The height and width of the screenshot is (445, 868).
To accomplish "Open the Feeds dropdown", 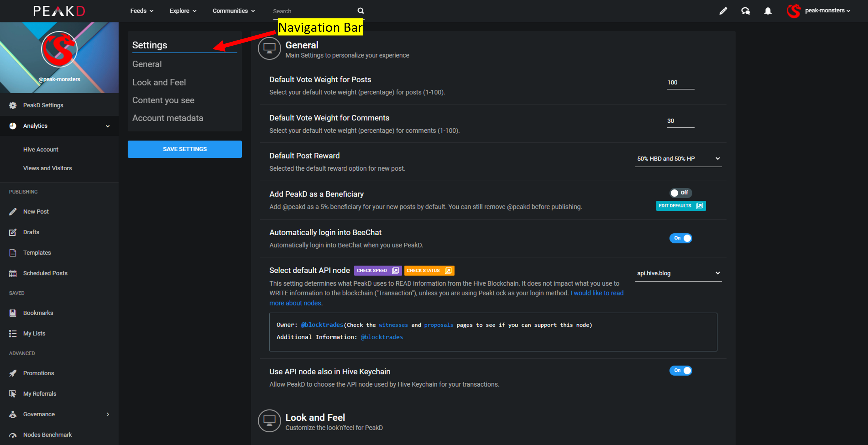I will (142, 11).
